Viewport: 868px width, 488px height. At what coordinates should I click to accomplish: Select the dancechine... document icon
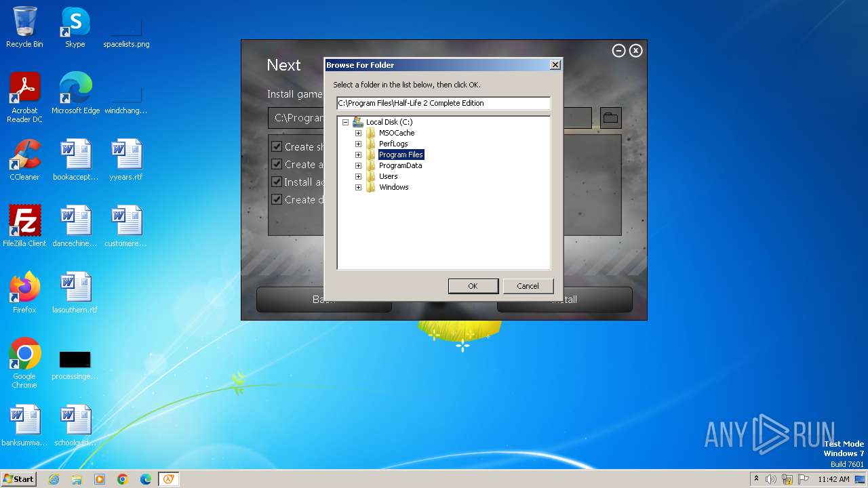75,226
